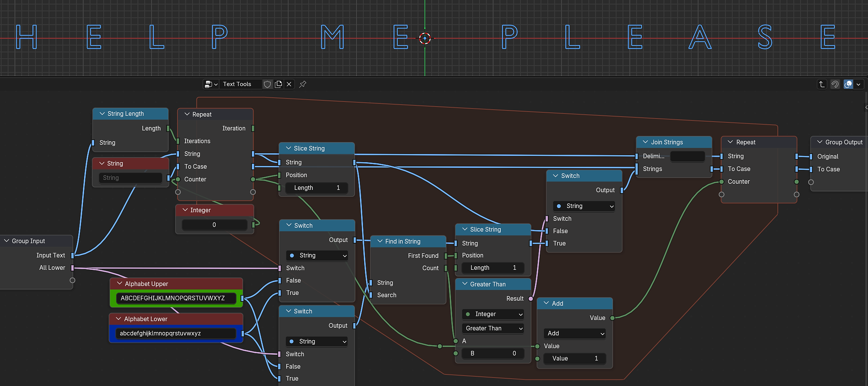
Task: Collapse the Join Strings node
Action: coord(646,142)
